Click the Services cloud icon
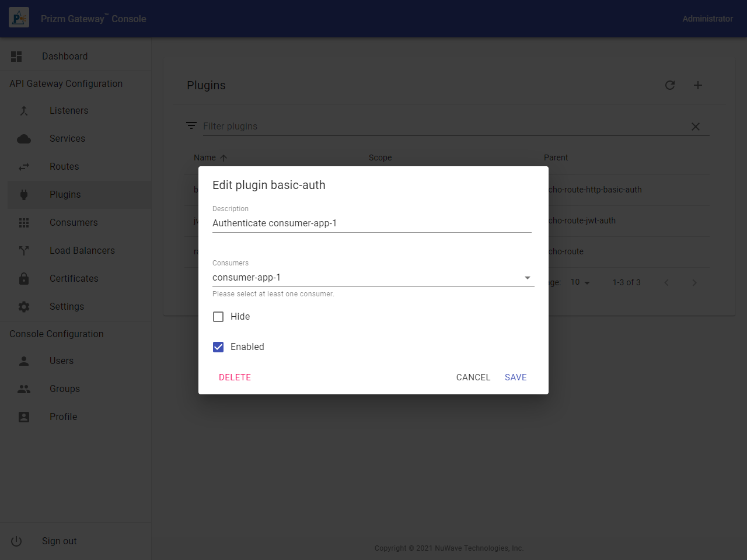 24,139
